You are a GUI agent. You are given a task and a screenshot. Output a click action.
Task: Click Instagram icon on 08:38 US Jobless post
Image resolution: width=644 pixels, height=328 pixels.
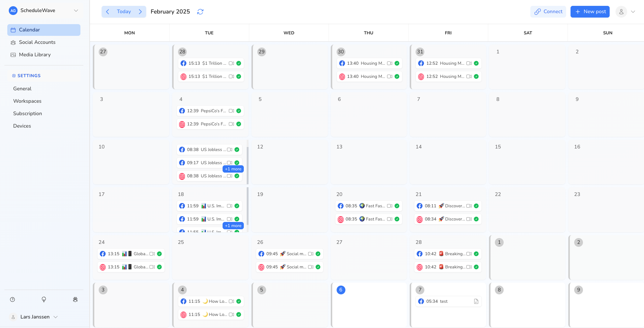tap(182, 176)
